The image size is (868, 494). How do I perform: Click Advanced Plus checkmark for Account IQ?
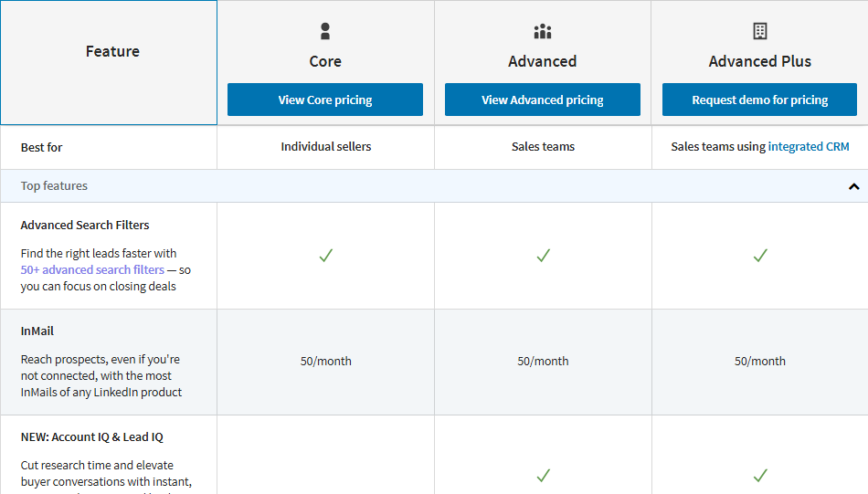point(760,475)
